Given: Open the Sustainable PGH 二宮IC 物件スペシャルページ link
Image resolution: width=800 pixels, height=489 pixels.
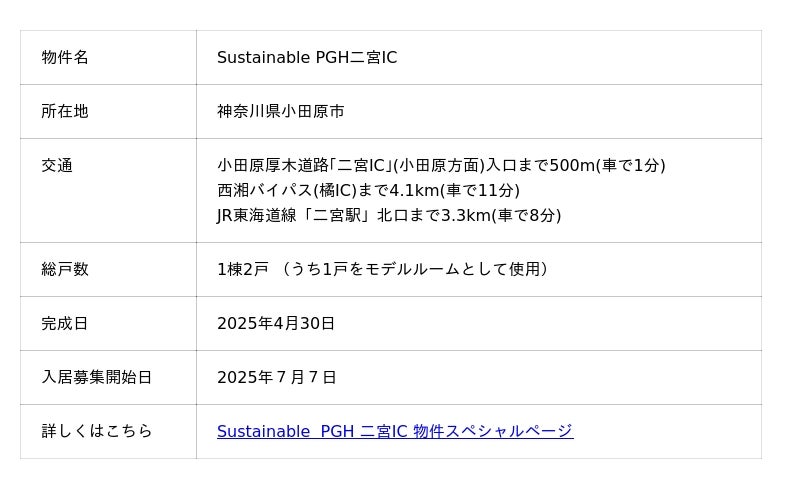Looking at the screenshot, I should click(x=394, y=431).
